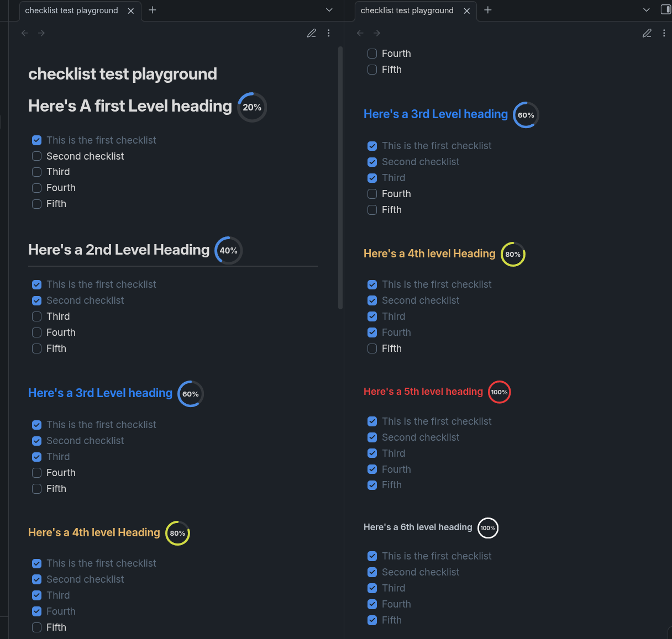Toggle the right sidebar panel icon
This screenshot has height=639, width=672.
666,10
